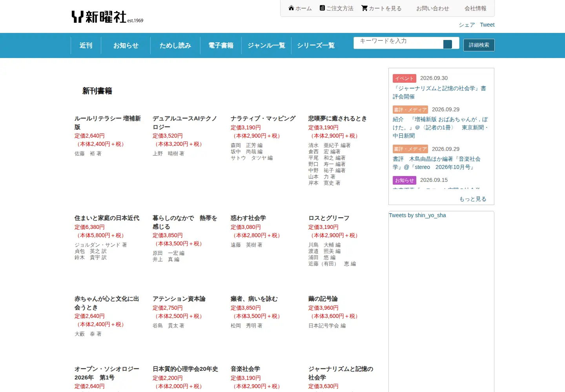Image resolution: width=565 pixels, height=392 pixels.
Task: Open the 近刊 menu item
Action: (86, 45)
